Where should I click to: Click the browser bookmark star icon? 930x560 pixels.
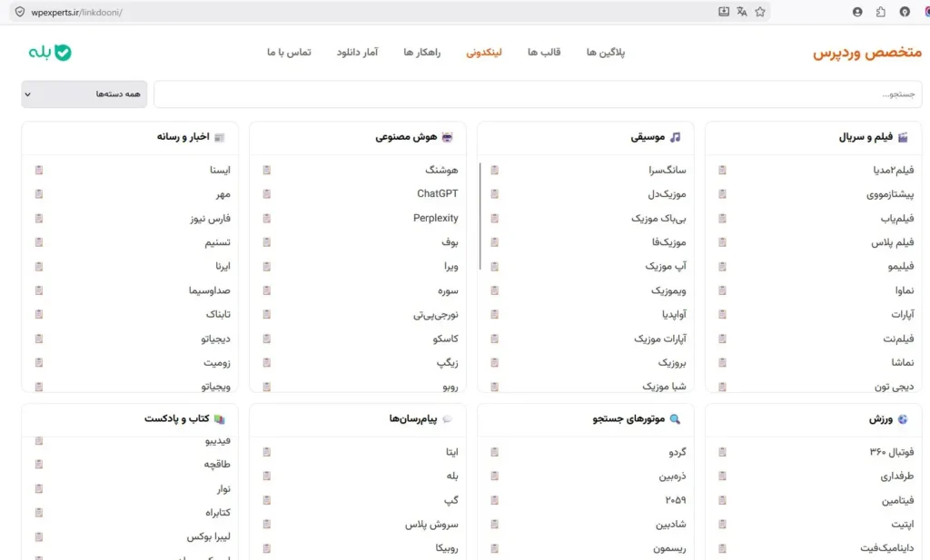[760, 12]
